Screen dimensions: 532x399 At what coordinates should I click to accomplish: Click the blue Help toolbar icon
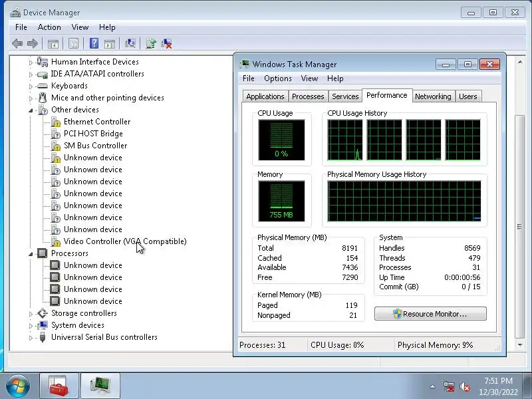click(x=94, y=43)
